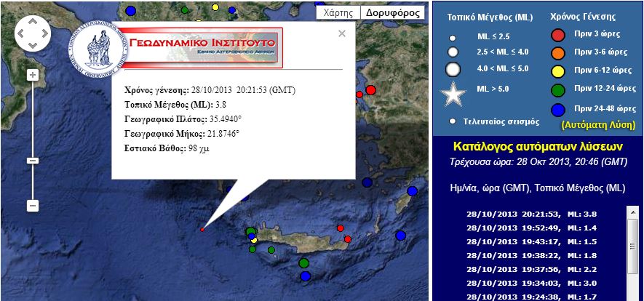Click the white star ML > 5.0 legend icon

[x=453, y=95]
